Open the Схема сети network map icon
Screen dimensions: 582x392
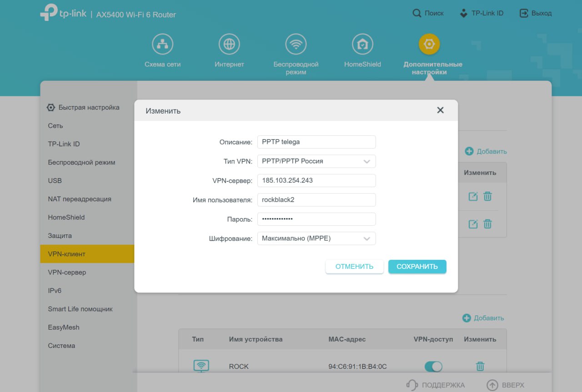(x=162, y=45)
